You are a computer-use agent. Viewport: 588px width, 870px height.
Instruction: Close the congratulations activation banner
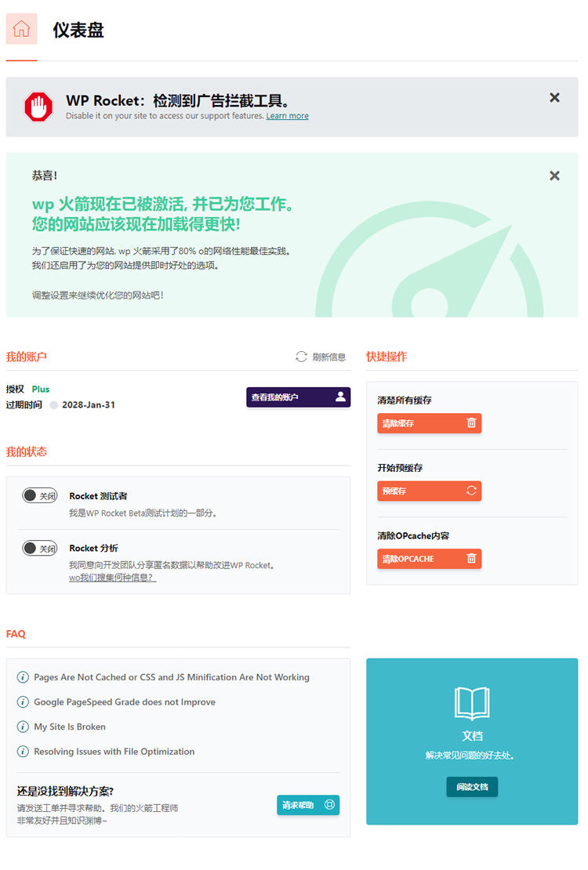tap(554, 176)
